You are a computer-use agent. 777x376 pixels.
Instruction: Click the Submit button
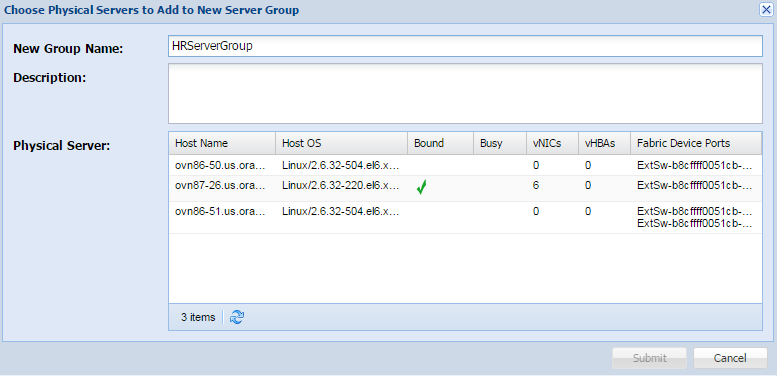(649, 358)
